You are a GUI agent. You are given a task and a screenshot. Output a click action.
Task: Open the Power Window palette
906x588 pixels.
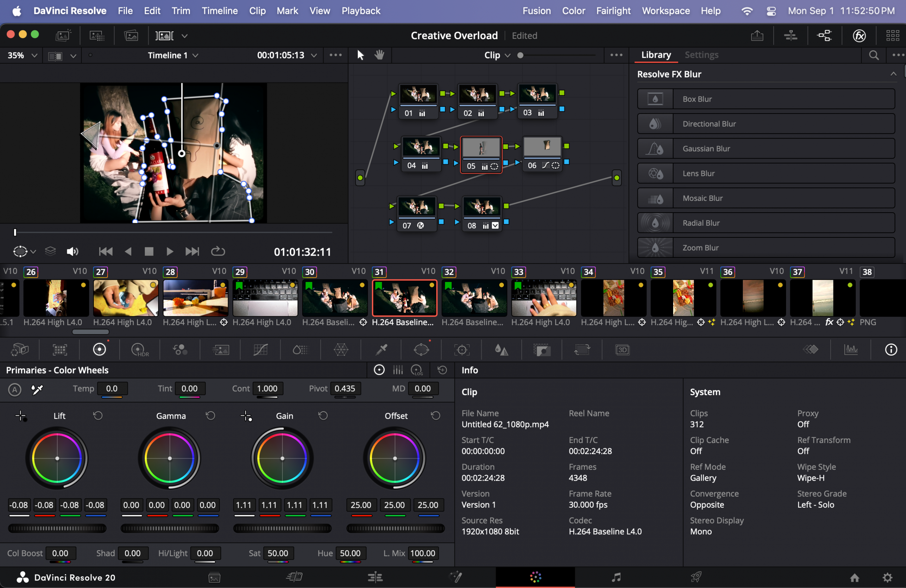(x=421, y=350)
